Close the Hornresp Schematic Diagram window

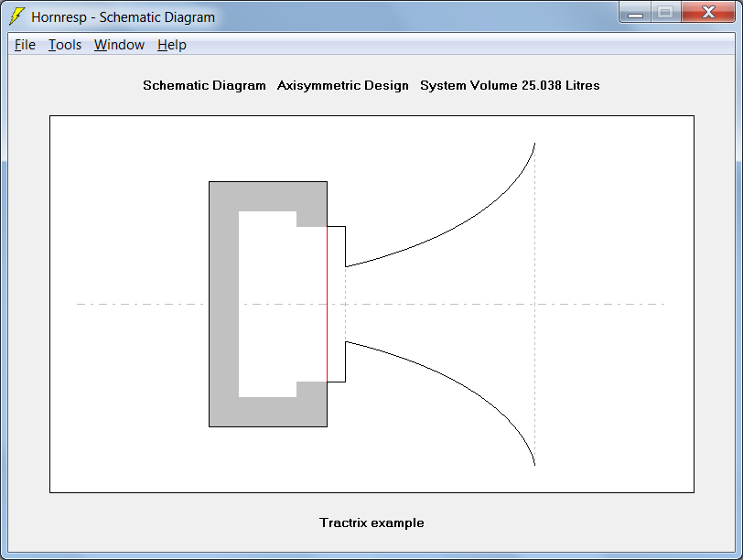click(x=708, y=13)
